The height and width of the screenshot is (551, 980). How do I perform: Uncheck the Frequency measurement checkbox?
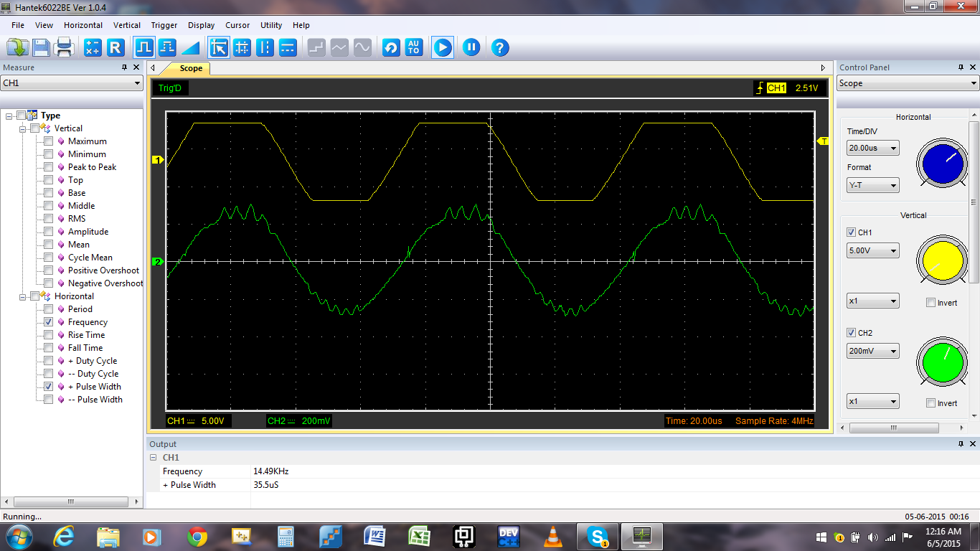[48, 322]
